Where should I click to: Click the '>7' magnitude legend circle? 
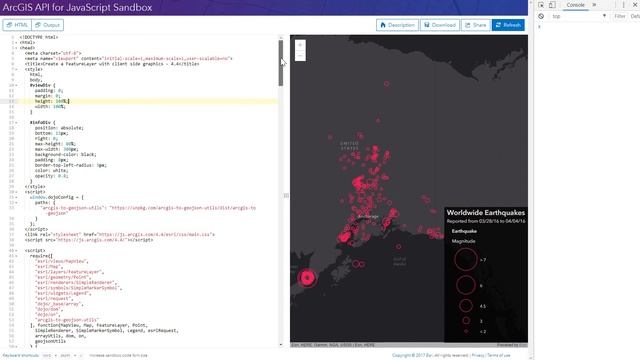pos(466,259)
